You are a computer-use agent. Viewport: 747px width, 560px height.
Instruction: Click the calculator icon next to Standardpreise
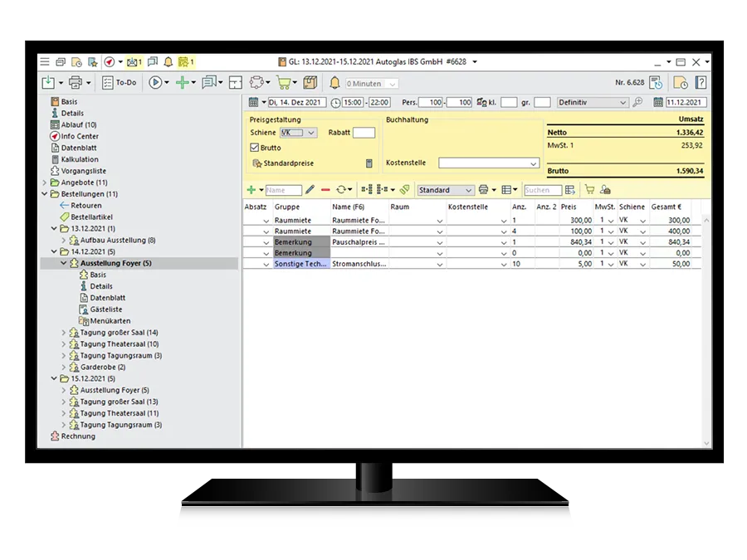tap(369, 163)
